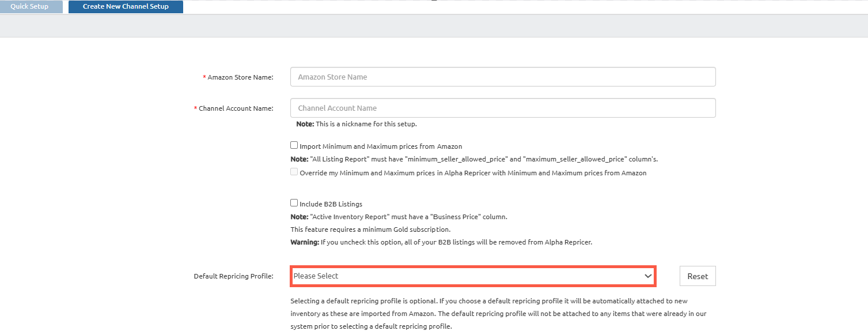Switch to the Quick Setup tab
868x331 pixels.
(29, 7)
